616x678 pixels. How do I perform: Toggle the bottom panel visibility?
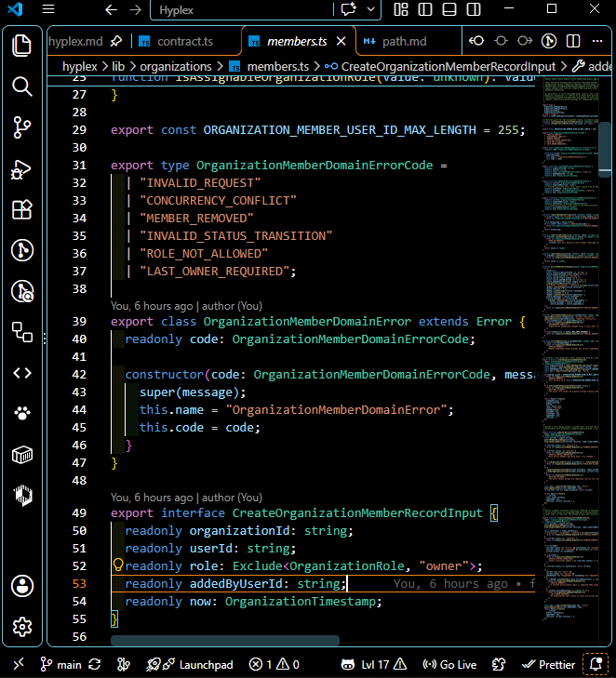pyautogui.click(x=449, y=9)
